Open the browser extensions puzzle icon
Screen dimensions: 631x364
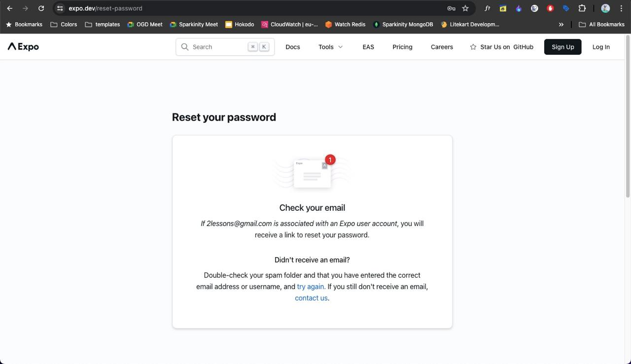(x=582, y=8)
